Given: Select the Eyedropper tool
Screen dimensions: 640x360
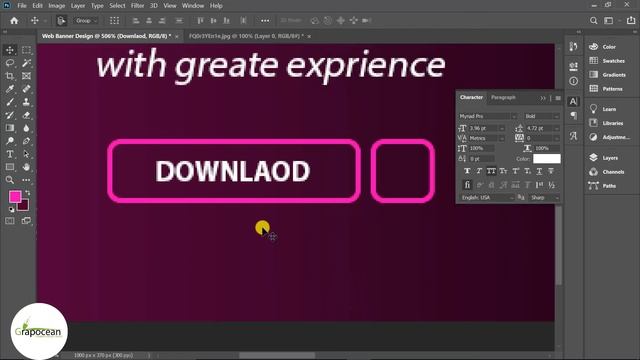Looking at the screenshot, I should pyautogui.click(x=10, y=89).
